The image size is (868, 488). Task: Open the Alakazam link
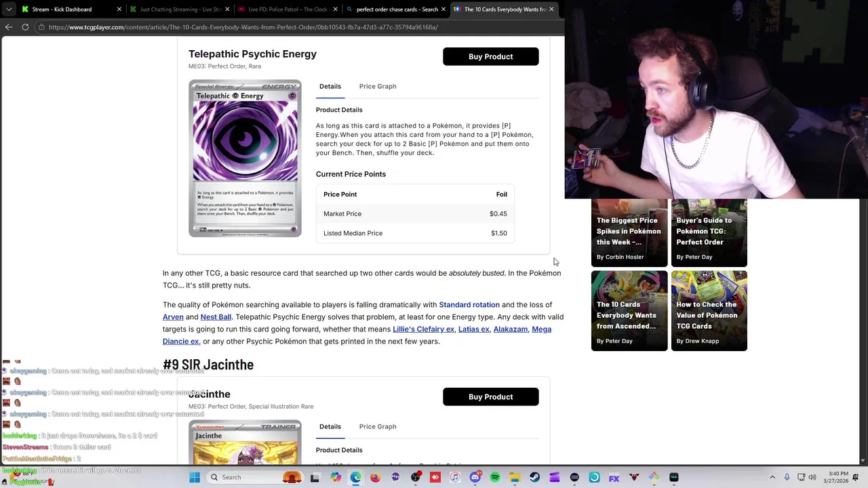510,329
